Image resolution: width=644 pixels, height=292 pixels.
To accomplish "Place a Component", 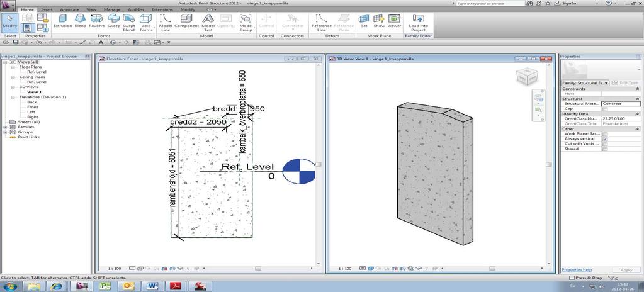I will pos(186,21).
